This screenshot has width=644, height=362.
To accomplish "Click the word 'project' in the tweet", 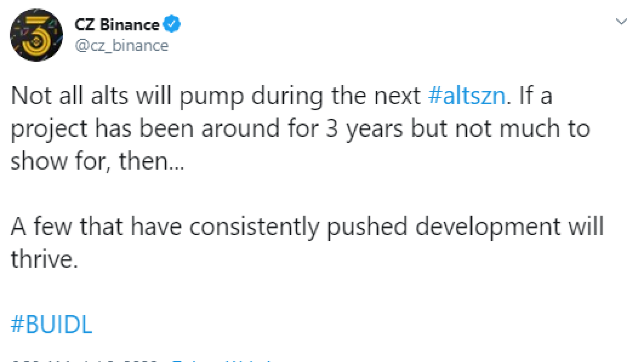I will pyautogui.click(x=49, y=130).
